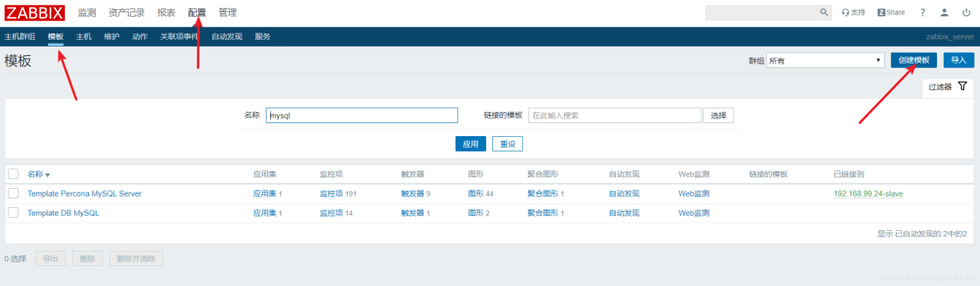980x286 pixels.
Task: Click the 重设 filter button
Action: pyautogui.click(x=508, y=144)
